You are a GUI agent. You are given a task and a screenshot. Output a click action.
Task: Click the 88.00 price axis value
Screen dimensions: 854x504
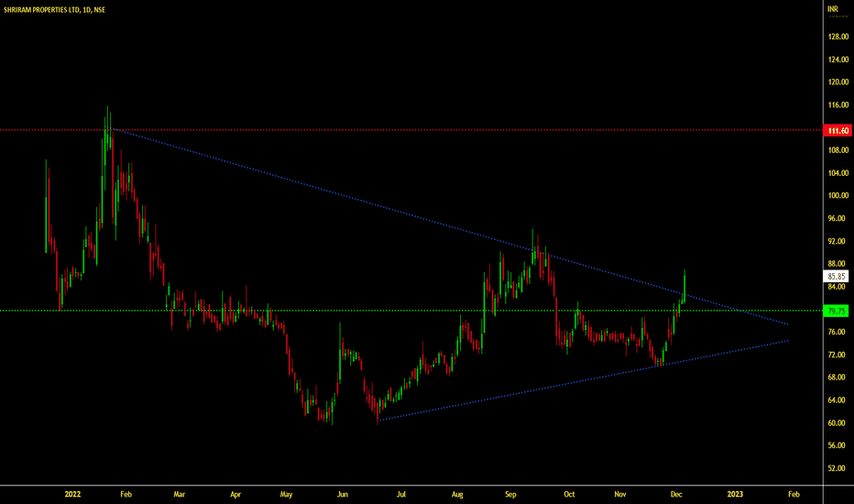(837, 264)
